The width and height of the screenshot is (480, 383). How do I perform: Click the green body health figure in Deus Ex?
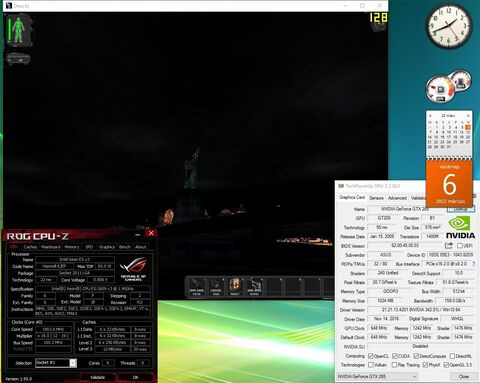(18, 30)
